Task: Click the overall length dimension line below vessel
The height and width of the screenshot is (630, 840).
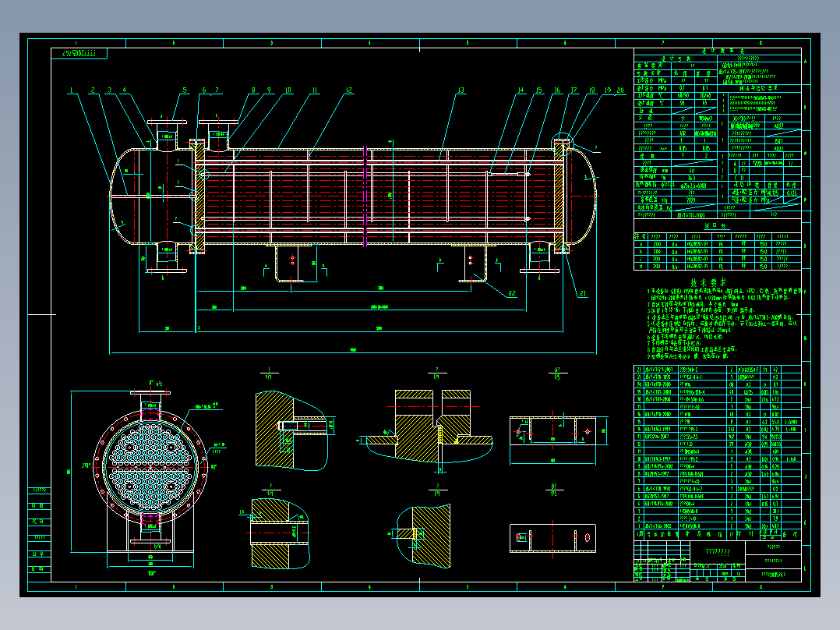Action: click(x=352, y=353)
